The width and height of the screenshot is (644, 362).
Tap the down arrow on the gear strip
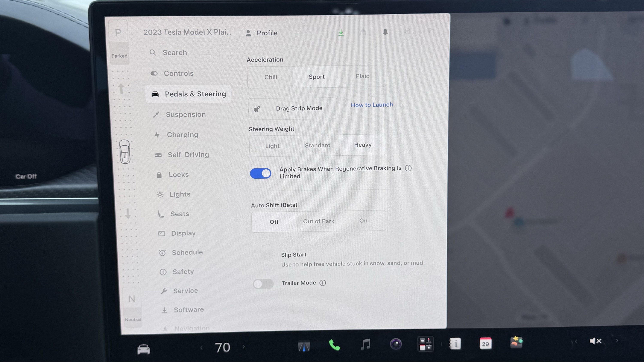tap(128, 214)
